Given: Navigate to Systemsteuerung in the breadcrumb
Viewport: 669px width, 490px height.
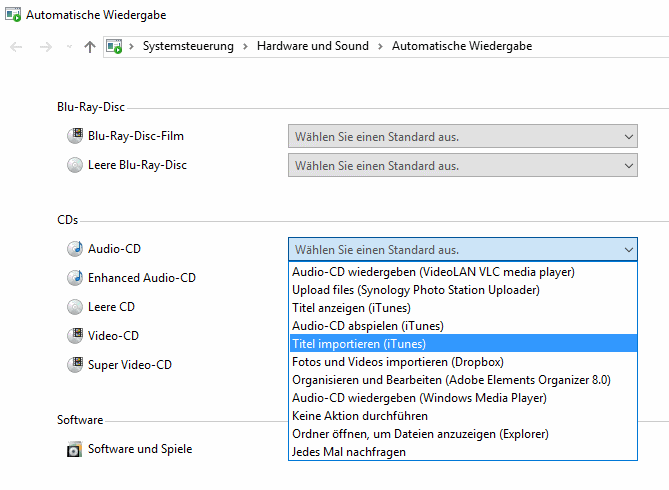Looking at the screenshot, I should coord(188,46).
